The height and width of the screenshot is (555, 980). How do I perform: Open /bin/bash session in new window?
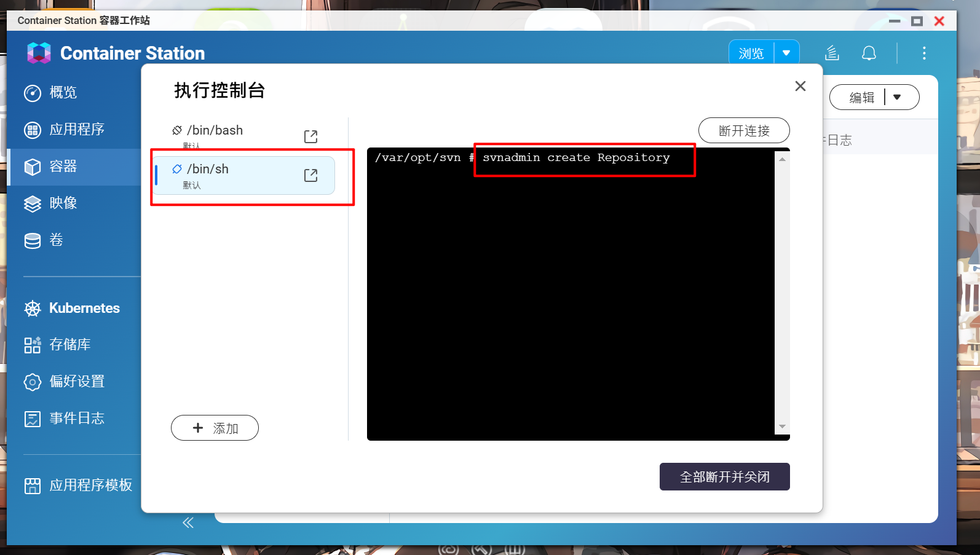tap(310, 136)
